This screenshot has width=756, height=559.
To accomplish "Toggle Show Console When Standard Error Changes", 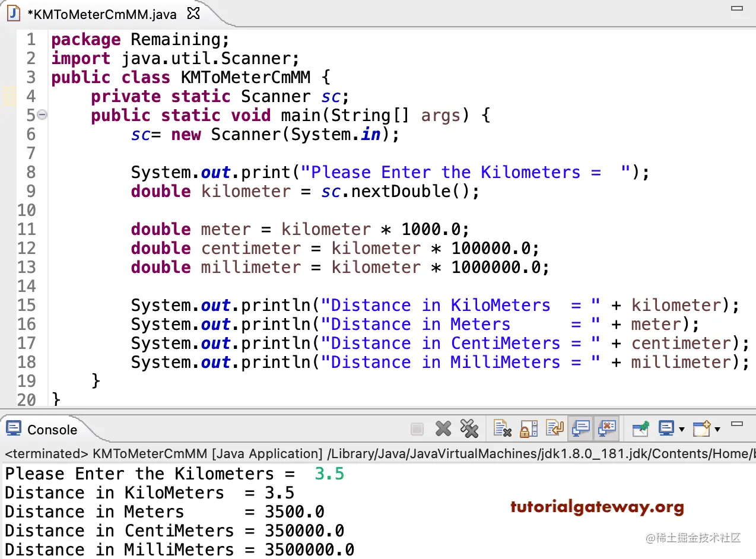I will click(x=607, y=428).
